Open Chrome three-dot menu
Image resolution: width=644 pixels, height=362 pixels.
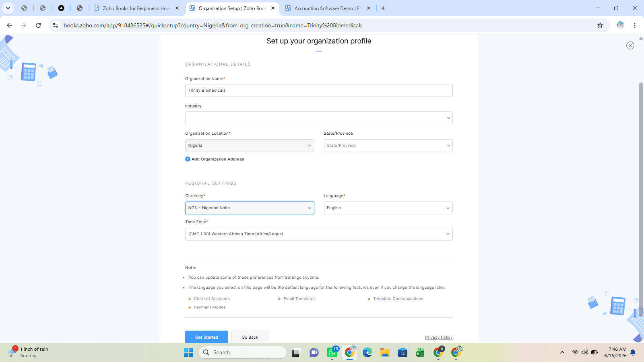[635, 25]
